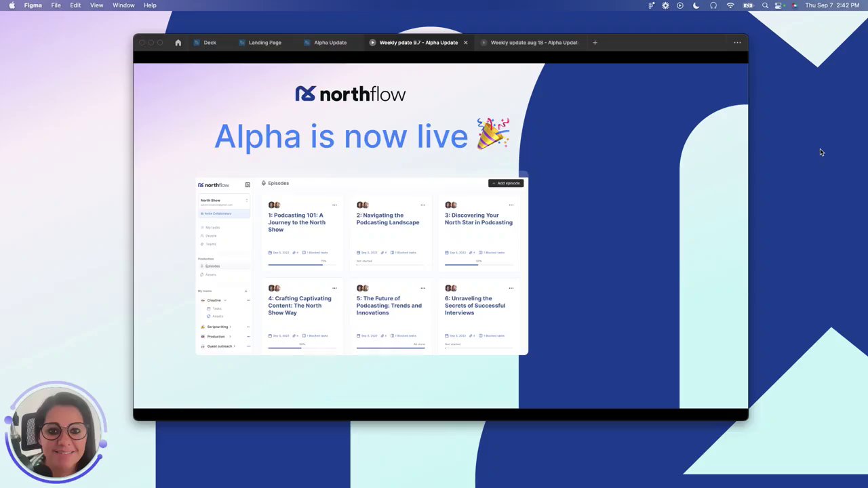Open North Show workspace switcher
The image size is (868, 488).
(224, 202)
